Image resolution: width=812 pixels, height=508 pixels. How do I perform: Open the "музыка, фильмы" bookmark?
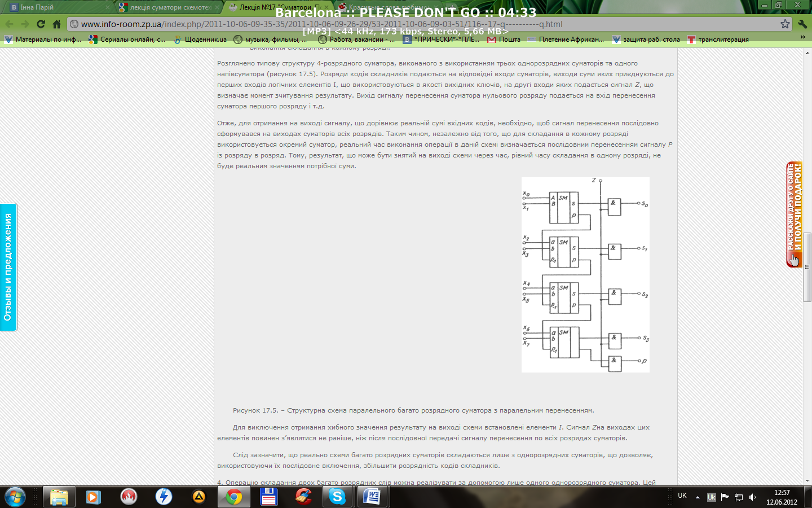point(270,40)
